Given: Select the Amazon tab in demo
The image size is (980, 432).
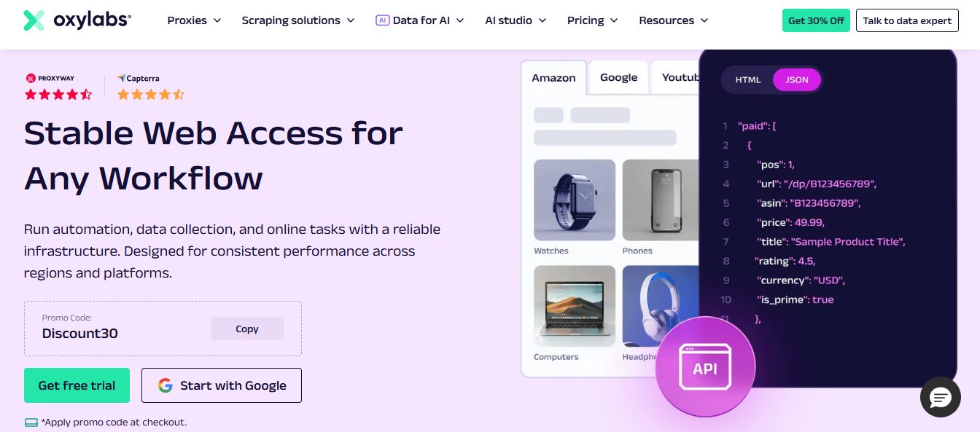Looking at the screenshot, I should click(553, 78).
